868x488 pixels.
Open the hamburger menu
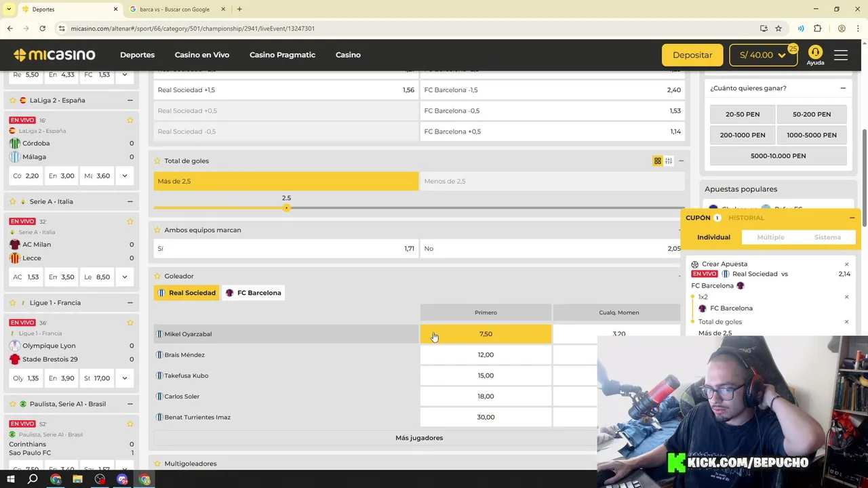tap(841, 55)
